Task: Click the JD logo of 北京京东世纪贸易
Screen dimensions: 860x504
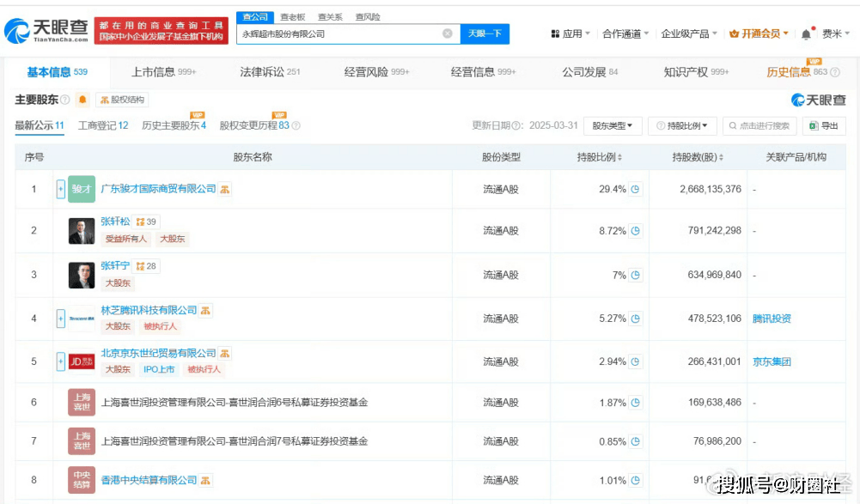Action: pos(82,361)
